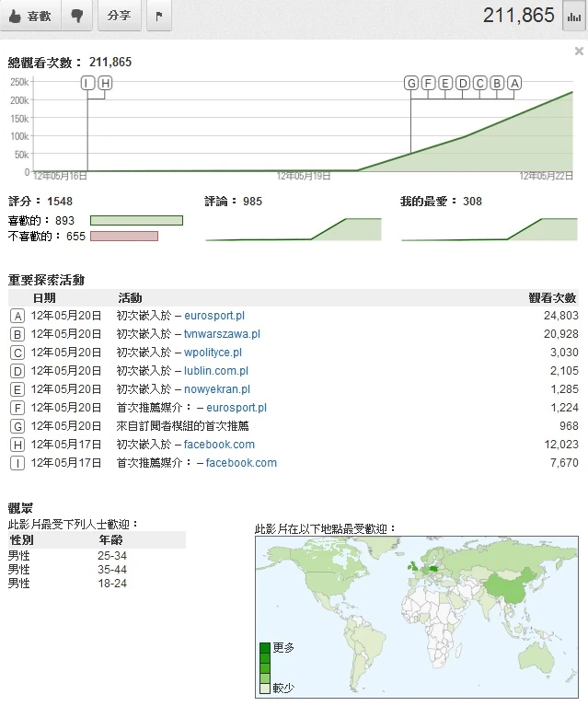Viewport: 588px width, 706px height.
Task: Click the 12年05月19日 axis date
Action: [304, 176]
